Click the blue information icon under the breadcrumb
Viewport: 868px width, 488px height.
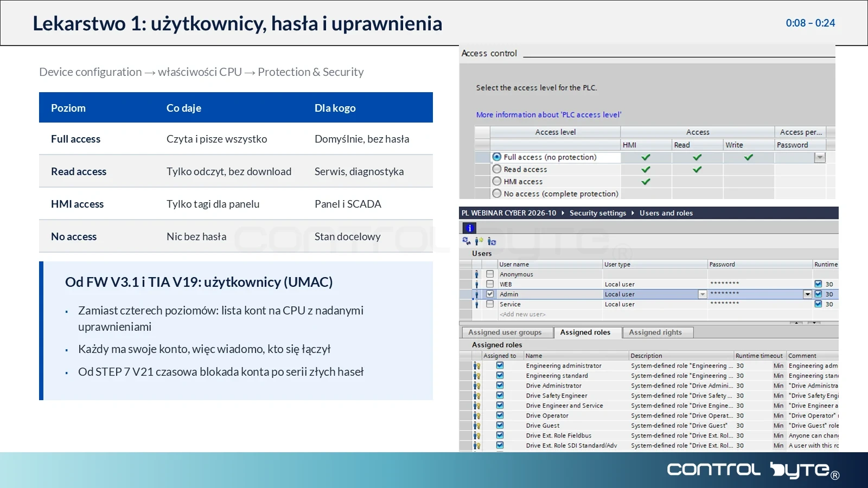(x=470, y=228)
